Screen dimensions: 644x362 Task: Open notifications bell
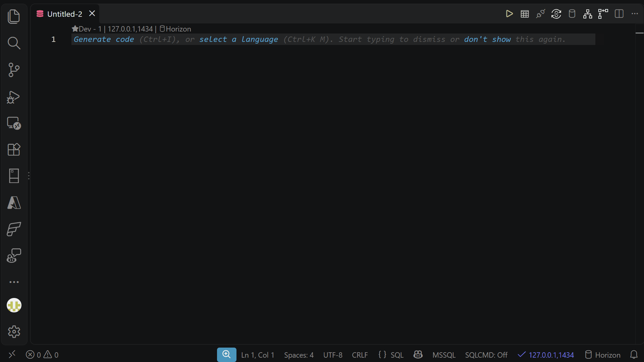tap(634, 355)
